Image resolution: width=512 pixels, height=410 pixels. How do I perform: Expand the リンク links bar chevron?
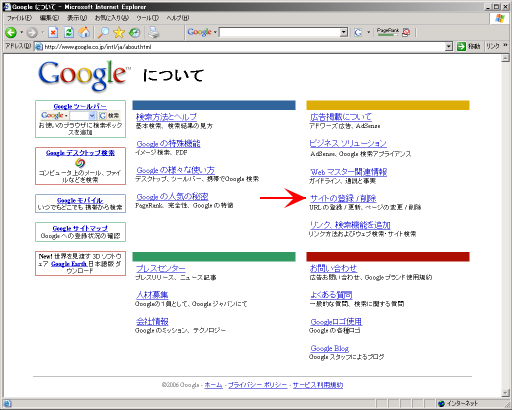coord(506,45)
